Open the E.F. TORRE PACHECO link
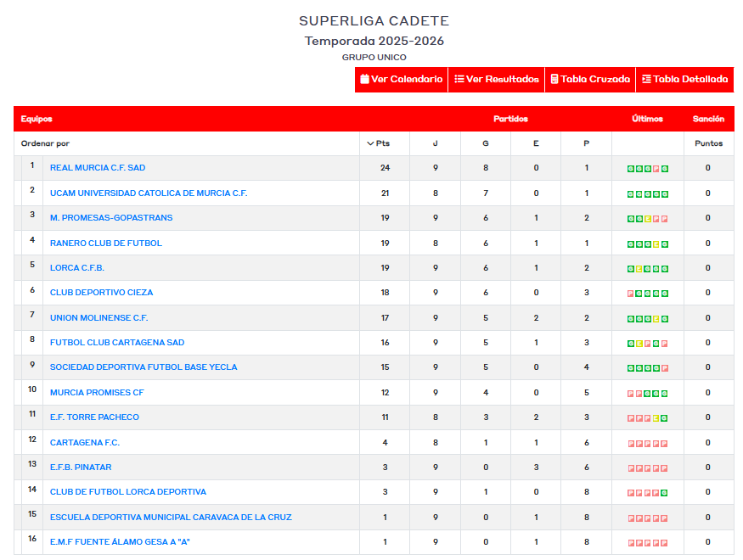The image size is (743, 560). pos(94,417)
